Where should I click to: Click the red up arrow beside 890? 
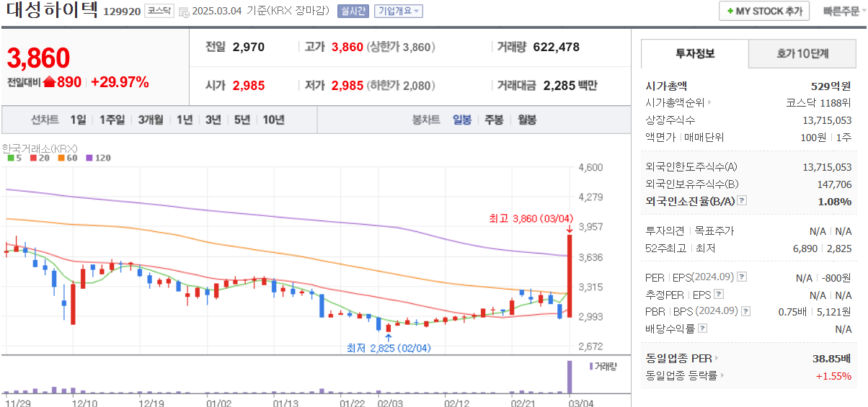click(49, 82)
